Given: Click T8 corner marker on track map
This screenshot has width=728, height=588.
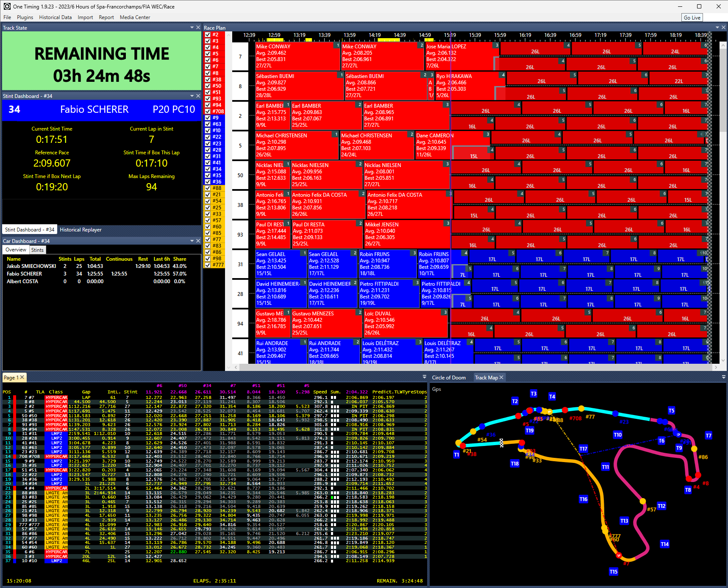Looking at the screenshot, I should click(688, 490).
